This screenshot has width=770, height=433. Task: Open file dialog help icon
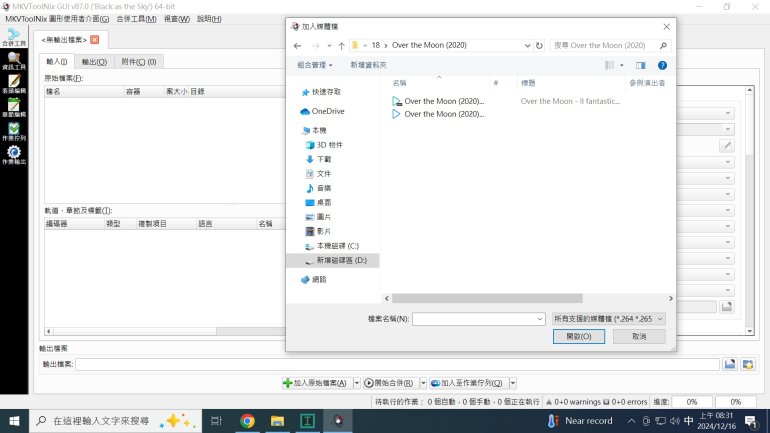coord(662,65)
